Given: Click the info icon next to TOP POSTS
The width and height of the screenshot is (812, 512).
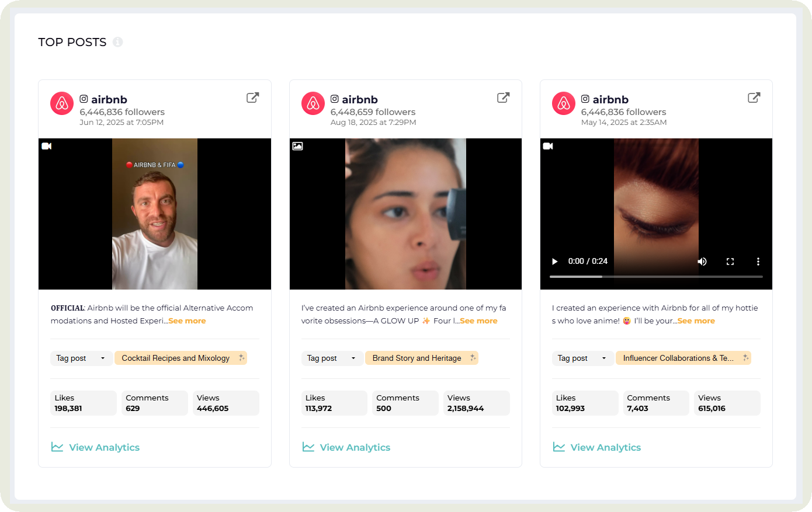Looking at the screenshot, I should [x=118, y=41].
